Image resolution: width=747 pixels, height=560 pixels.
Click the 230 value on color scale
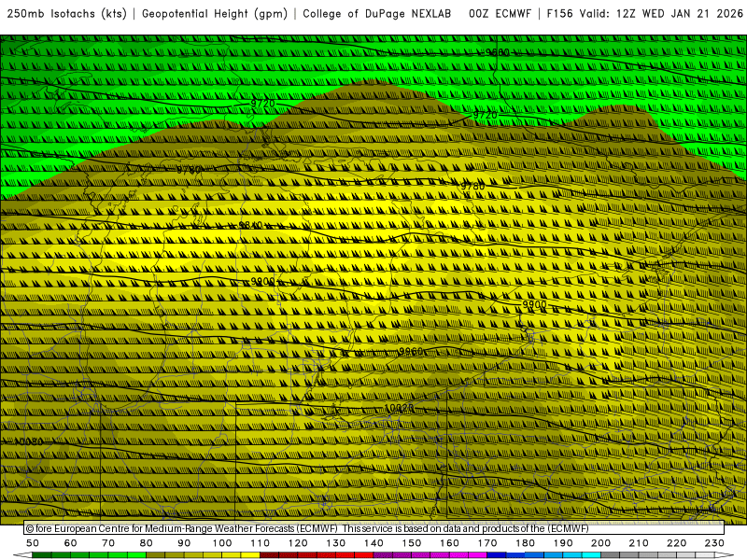pos(714,543)
